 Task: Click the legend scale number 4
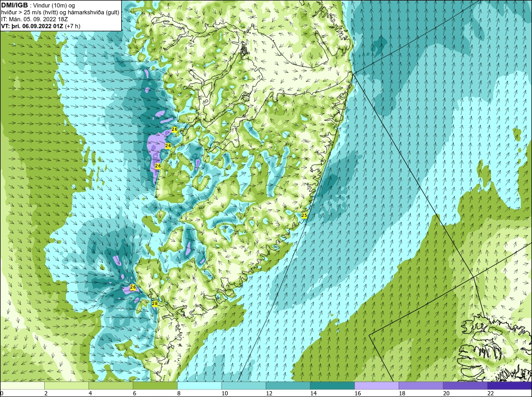90,393
